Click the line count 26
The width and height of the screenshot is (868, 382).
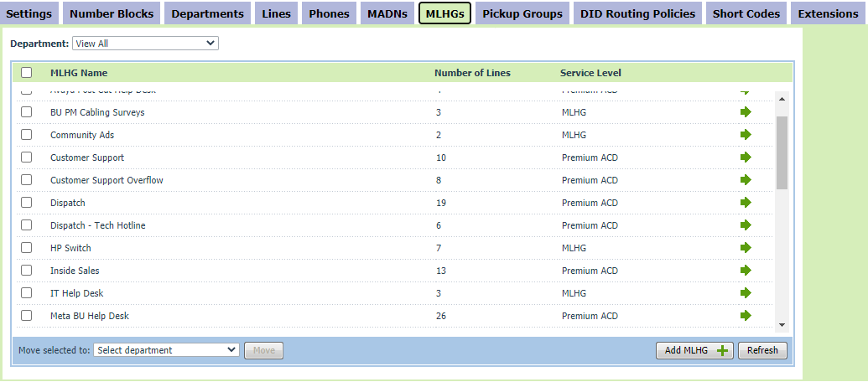pos(440,316)
